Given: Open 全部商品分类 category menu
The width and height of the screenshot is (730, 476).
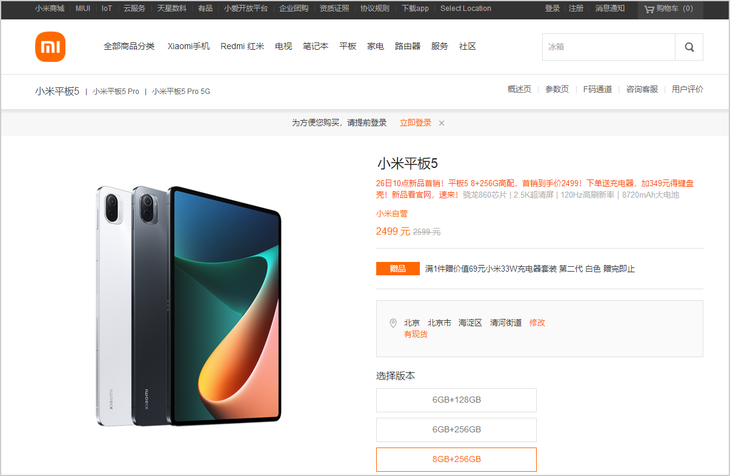Looking at the screenshot, I should tap(129, 46).
